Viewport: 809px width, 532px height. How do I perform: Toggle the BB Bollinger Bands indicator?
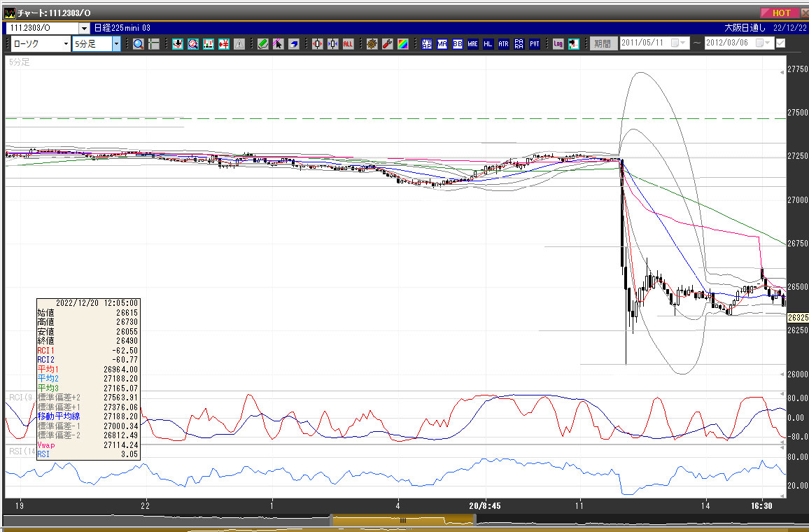(458, 44)
